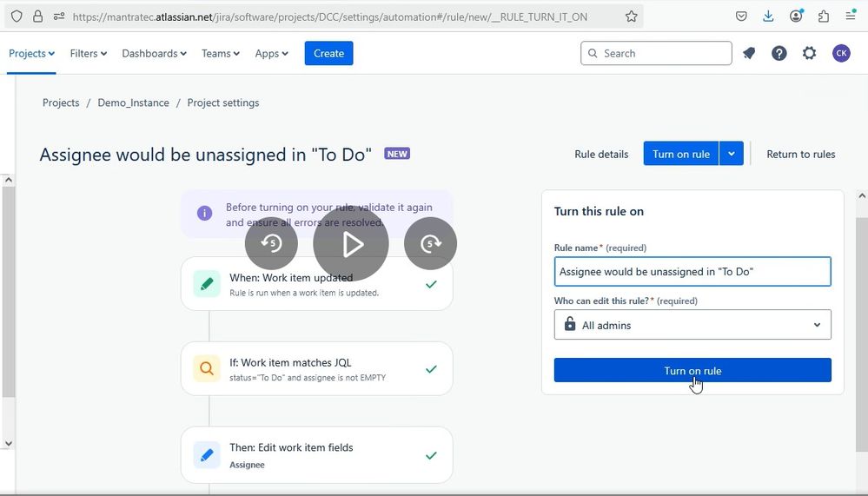Click the browser address bar URL

point(330,17)
